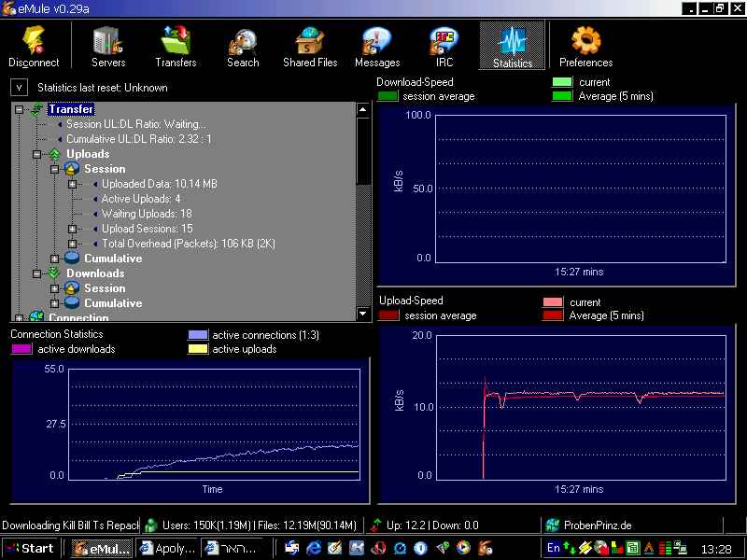The height and width of the screenshot is (560, 747).
Task: Open the statistics tree options 'v' button
Action: [20, 87]
